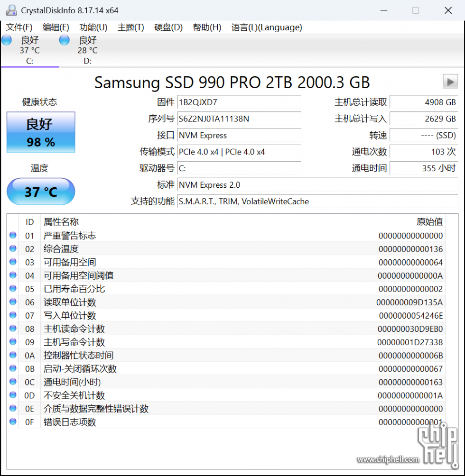The width and height of the screenshot is (465, 476).
Task: Click total host writes value 2629 GB
Action: pyautogui.click(x=424, y=119)
